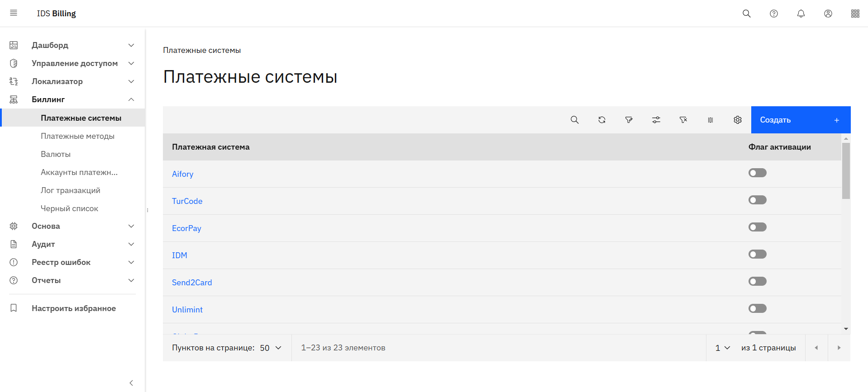The height and width of the screenshot is (392, 868).
Task: Click the notifications bell icon
Action: point(801,14)
